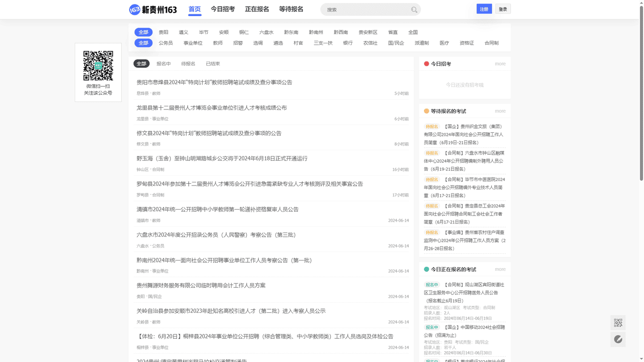Open 六盘水市2024年度公开招录公务员 article
Screen dimensions: 644x362
point(216,235)
